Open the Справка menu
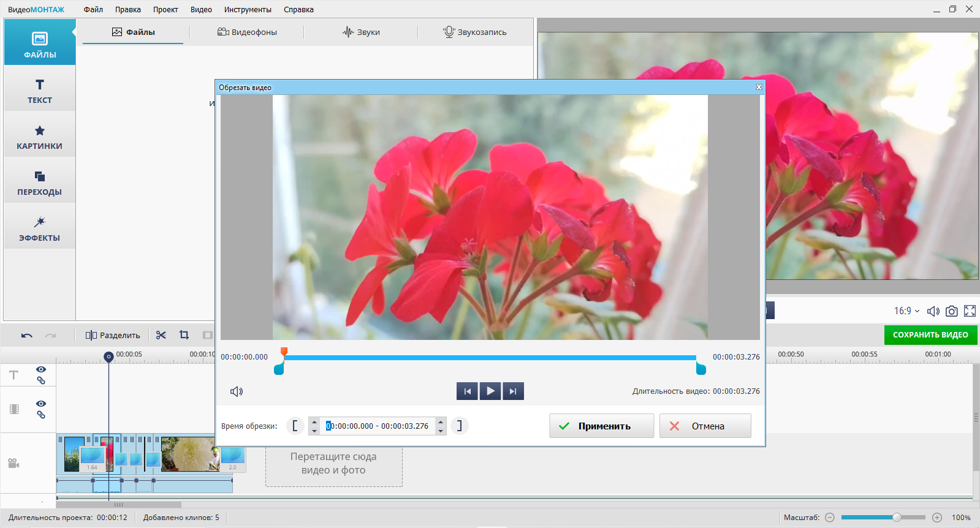The width and height of the screenshot is (980, 528). coord(298,10)
